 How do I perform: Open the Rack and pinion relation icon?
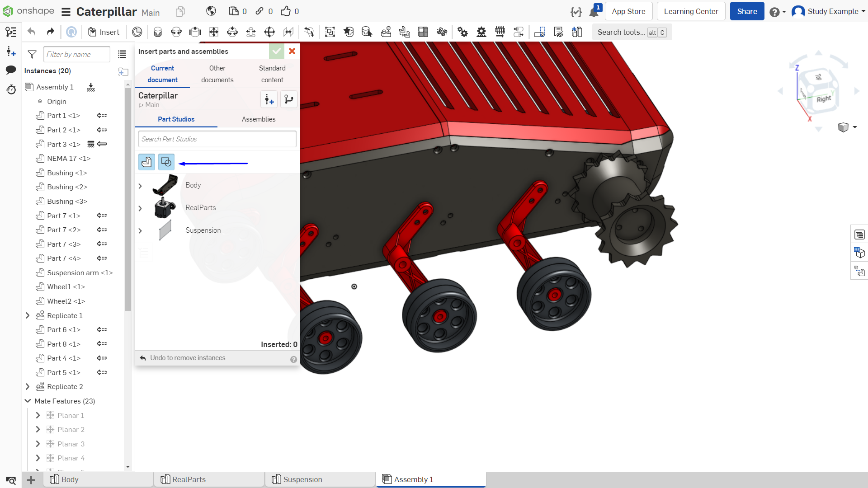coord(481,32)
